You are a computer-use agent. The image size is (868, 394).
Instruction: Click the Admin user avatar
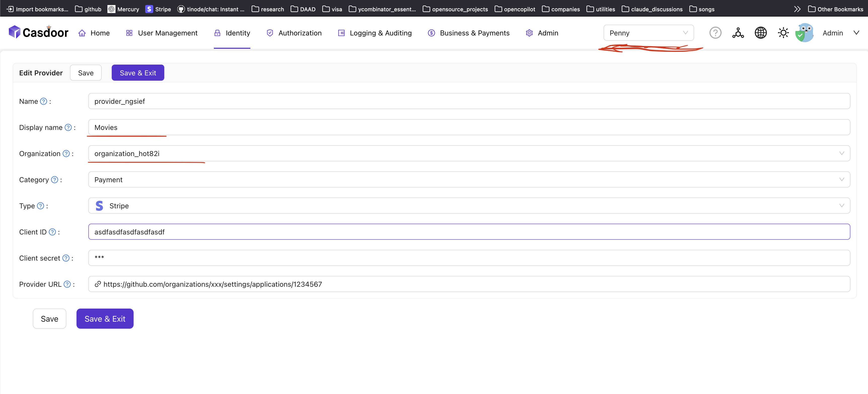[804, 33]
